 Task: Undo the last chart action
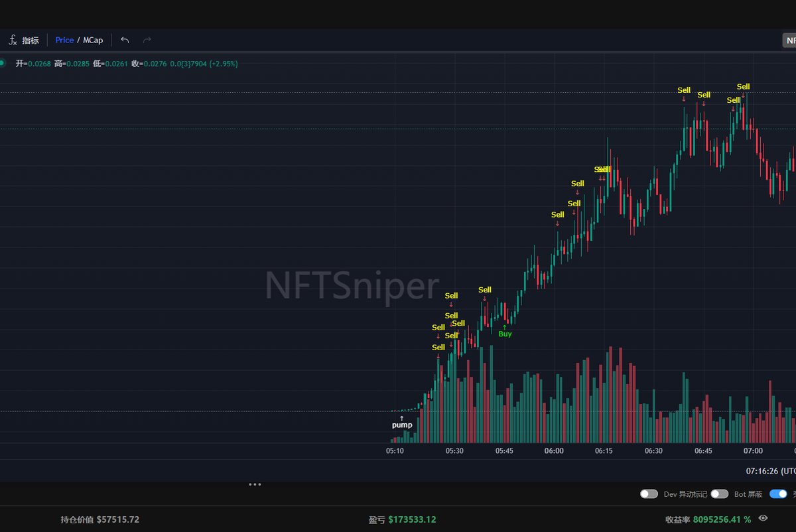point(125,40)
